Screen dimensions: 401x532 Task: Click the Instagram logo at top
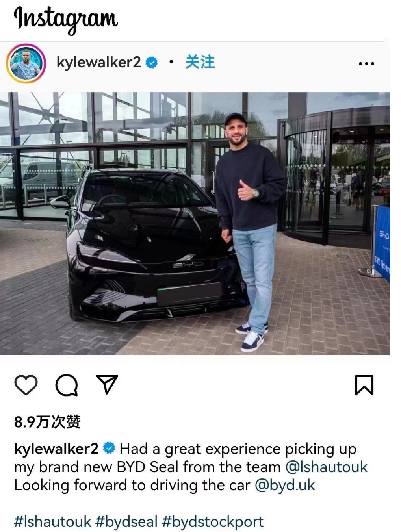(66, 19)
